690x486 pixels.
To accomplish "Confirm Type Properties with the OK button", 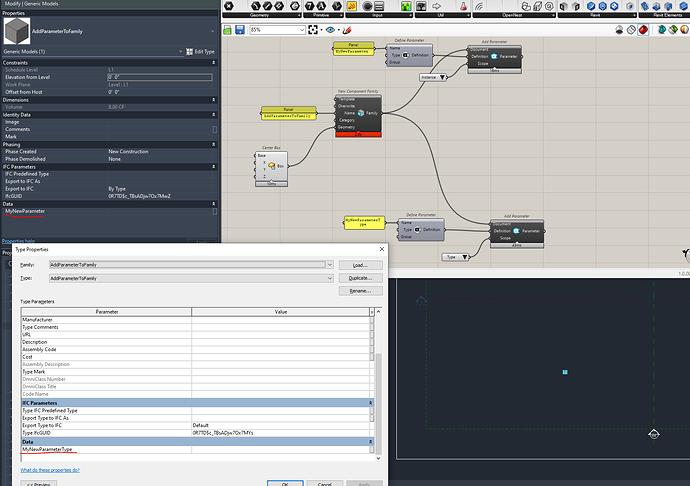I will 285,483.
